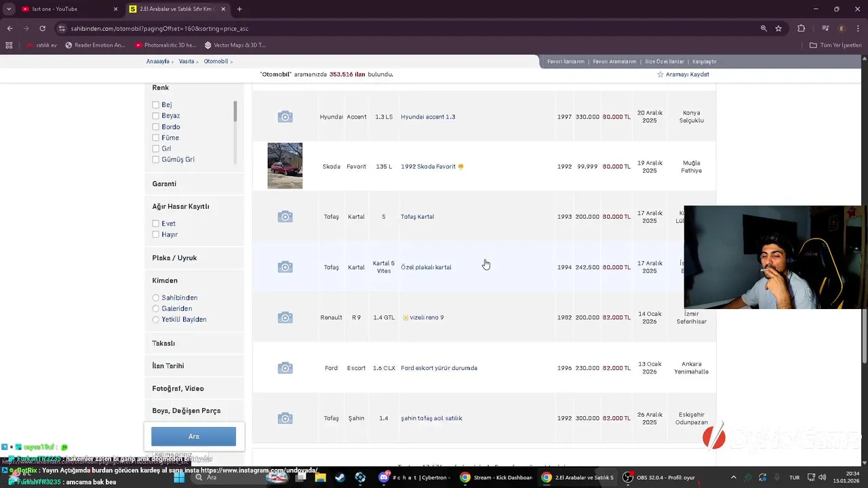Open the camera placeholder for Tofaş Şahin listing
Viewport: 868px width, 488px height.
click(285, 418)
